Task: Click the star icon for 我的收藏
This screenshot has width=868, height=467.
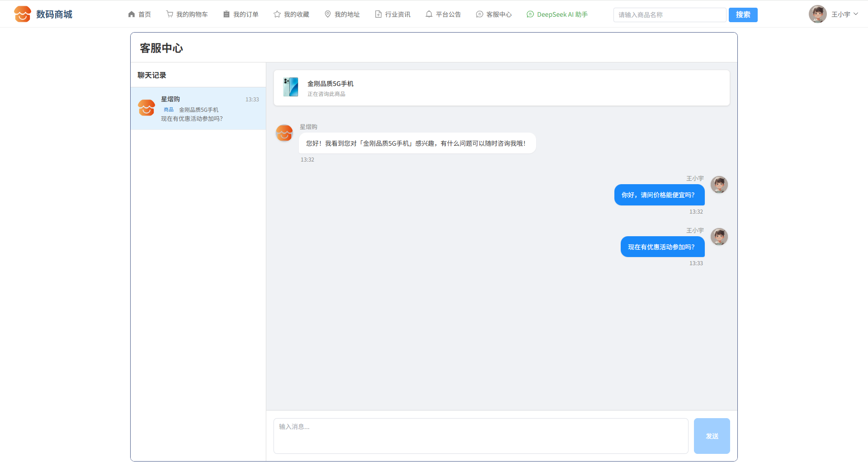Action: tap(277, 14)
